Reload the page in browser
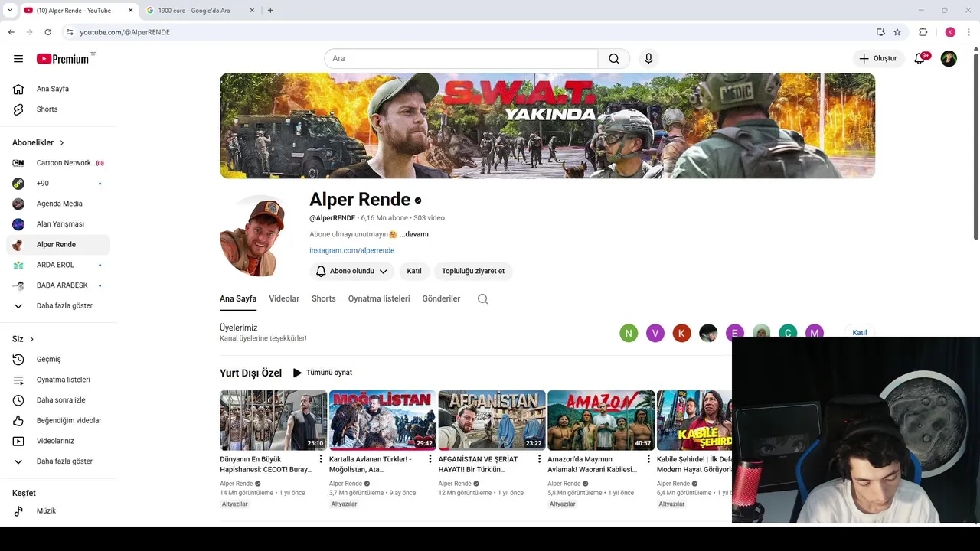Viewport: 980px width, 551px height. (x=47, y=32)
